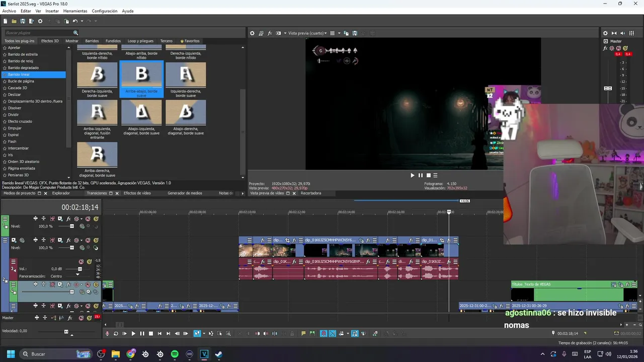Play the timeline from transport bar
Viewport: 644px width, 362px height.
133,333
